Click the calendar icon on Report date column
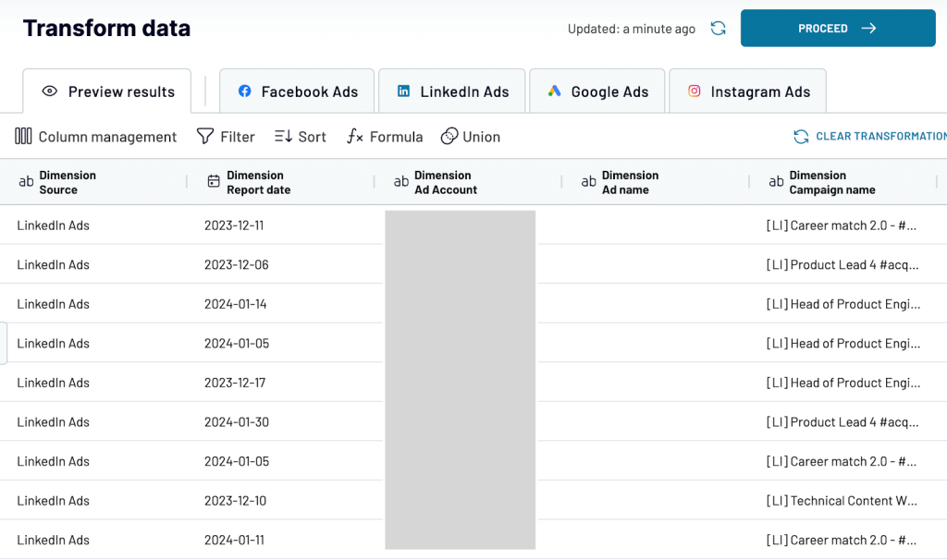The image size is (947, 560). [x=214, y=181]
